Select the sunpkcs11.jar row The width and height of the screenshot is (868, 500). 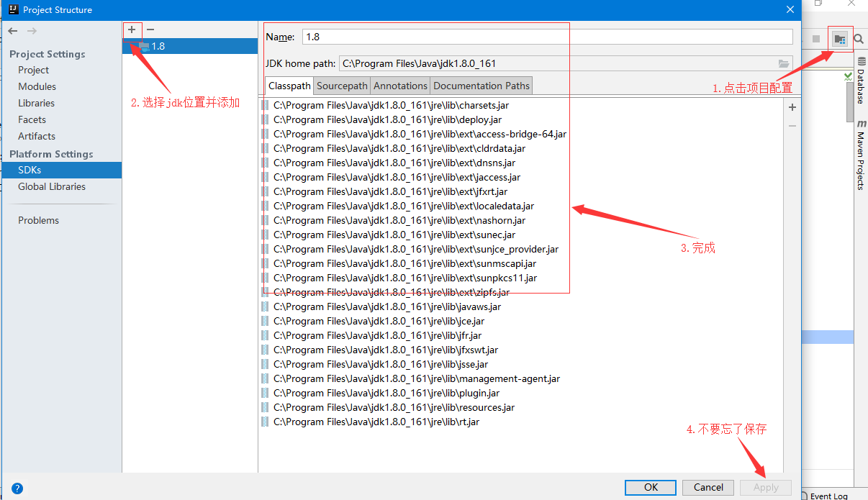(521, 278)
